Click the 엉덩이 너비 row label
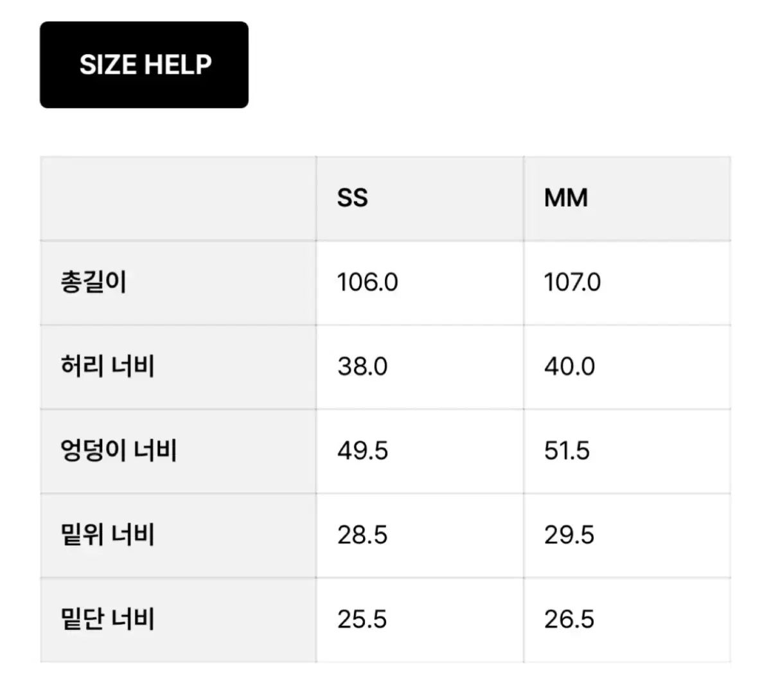 click(x=118, y=451)
